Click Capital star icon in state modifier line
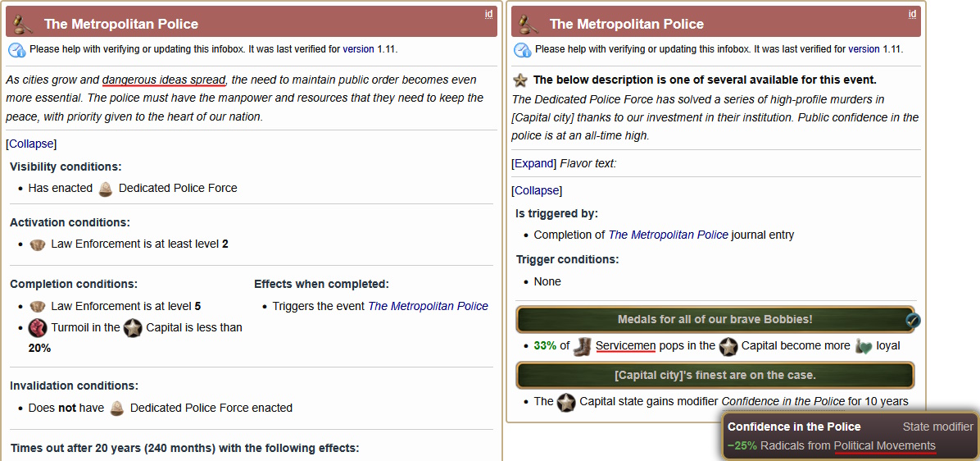 (x=566, y=402)
